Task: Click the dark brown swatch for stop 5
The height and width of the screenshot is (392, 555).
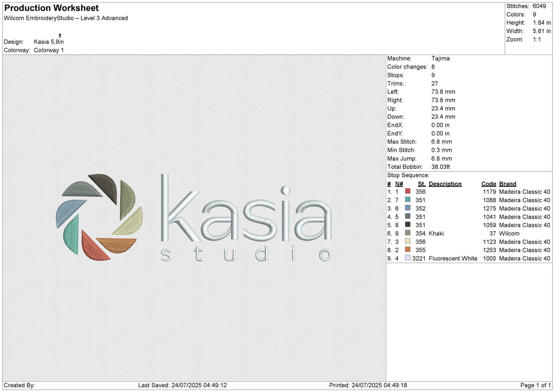Action: 407,225
